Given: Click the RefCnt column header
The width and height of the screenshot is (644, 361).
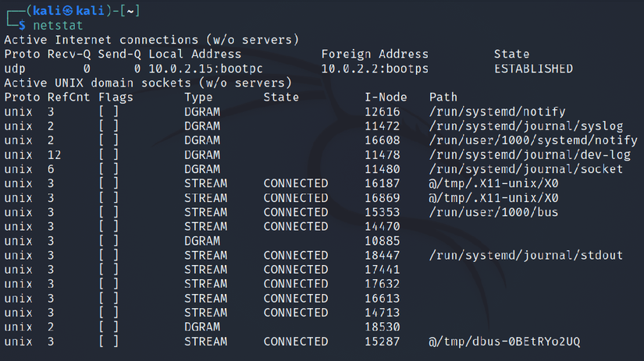Looking at the screenshot, I should (x=66, y=97).
